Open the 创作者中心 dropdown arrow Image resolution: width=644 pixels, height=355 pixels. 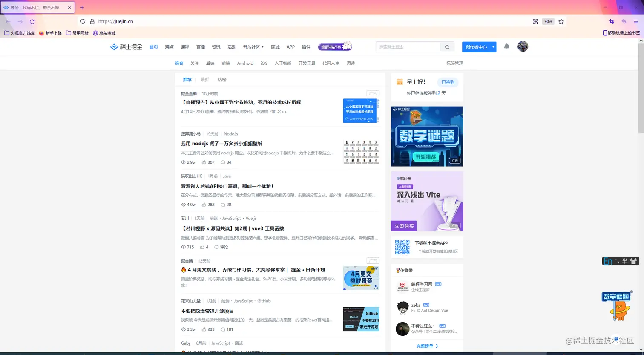point(493,47)
